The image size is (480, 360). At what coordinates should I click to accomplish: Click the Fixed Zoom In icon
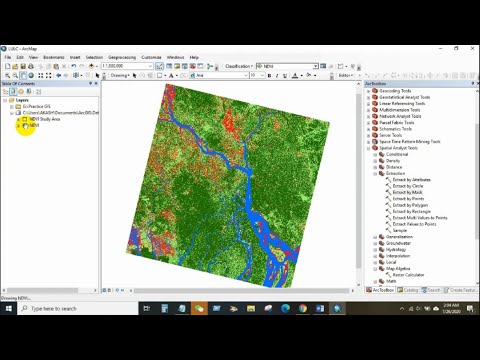tap(41, 76)
